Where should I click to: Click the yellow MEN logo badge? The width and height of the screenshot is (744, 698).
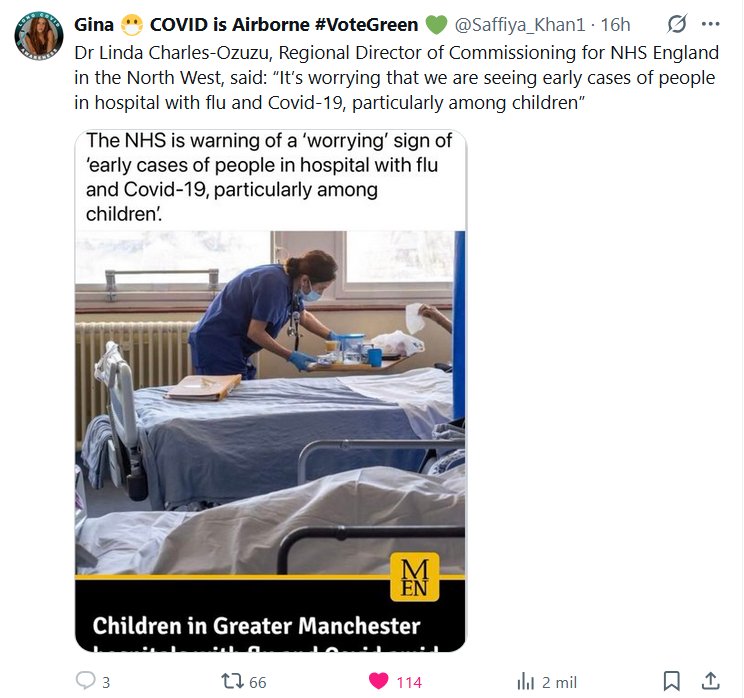(414, 576)
